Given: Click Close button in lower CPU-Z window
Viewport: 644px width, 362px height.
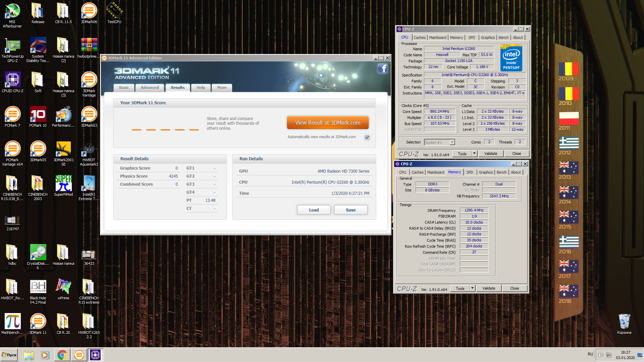Looking at the screenshot, I should [515, 288].
